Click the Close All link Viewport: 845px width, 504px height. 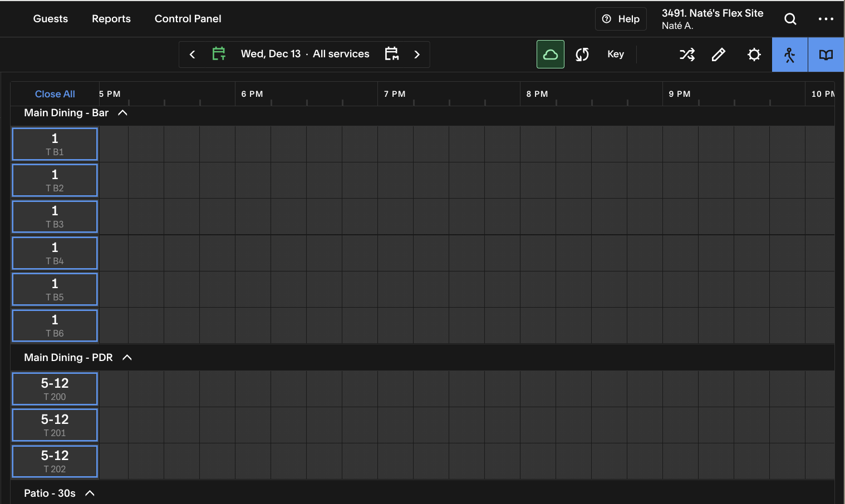(x=55, y=94)
